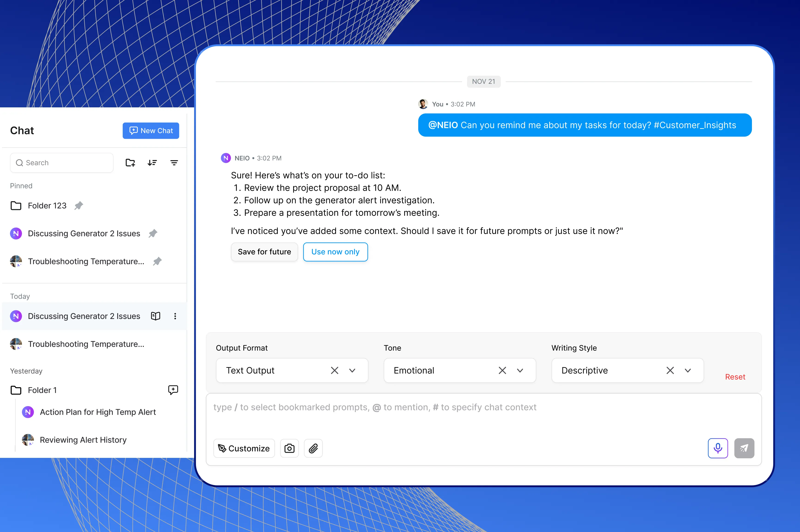Click the paperclip attachment icon
This screenshot has width=800, height=532.
coord(313,449)
